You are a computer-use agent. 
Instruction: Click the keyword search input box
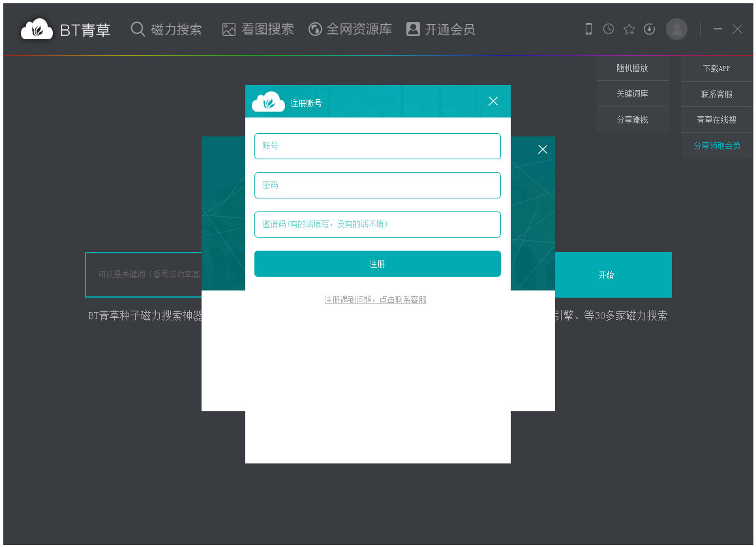(144, 274)
